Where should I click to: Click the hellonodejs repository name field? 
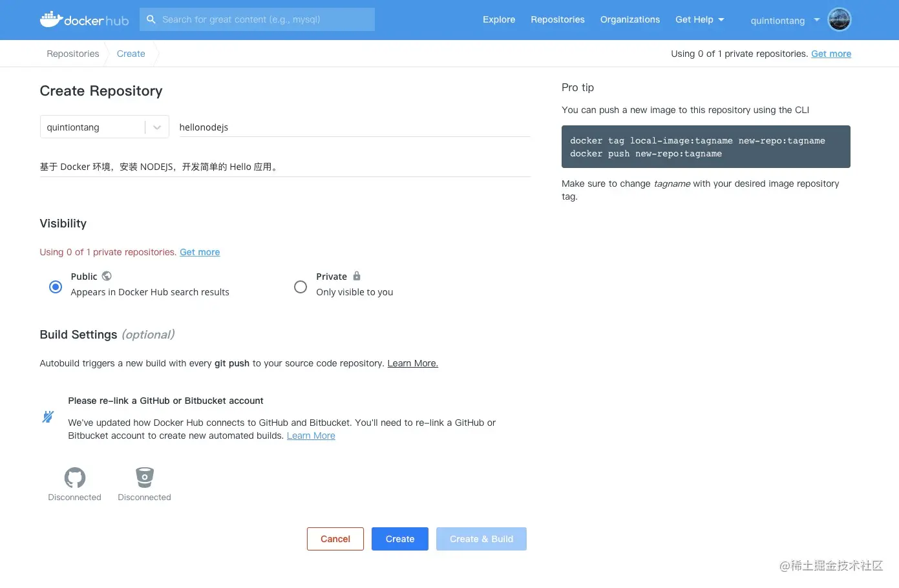point(355,127)
